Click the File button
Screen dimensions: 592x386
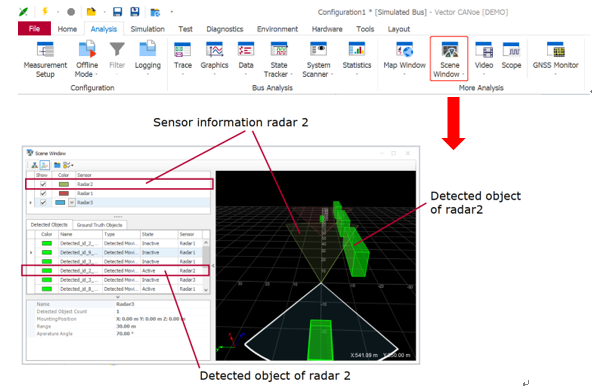34,29
